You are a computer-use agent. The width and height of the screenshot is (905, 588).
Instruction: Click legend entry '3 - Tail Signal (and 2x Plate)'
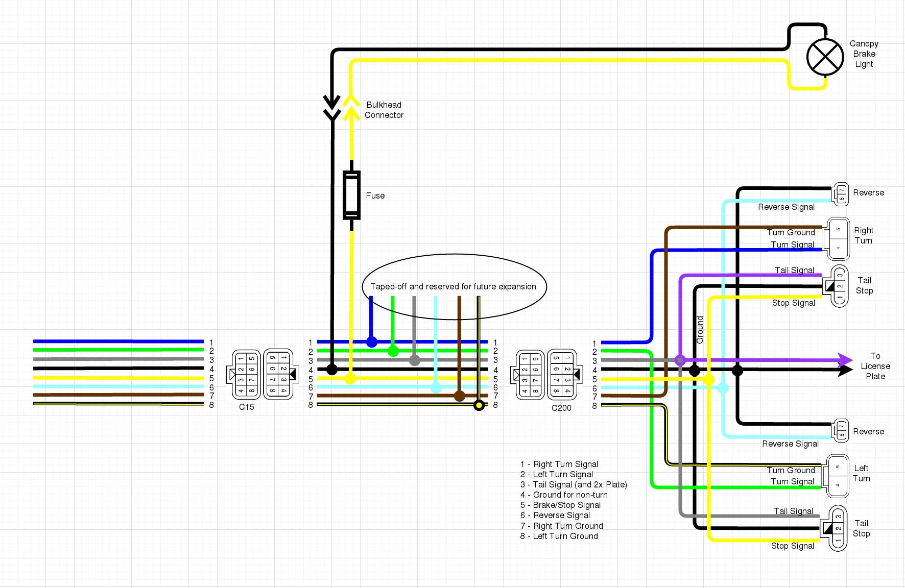click(x=574, y=484)
